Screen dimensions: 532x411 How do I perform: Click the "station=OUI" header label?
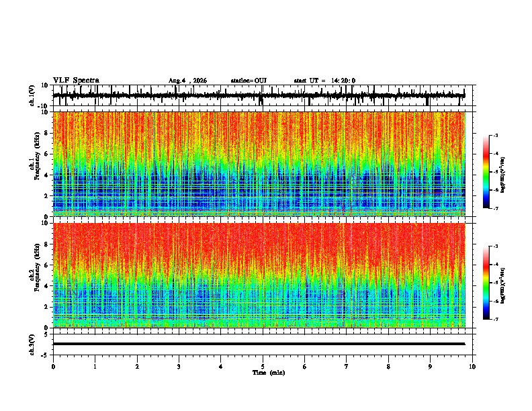(249, 81)
